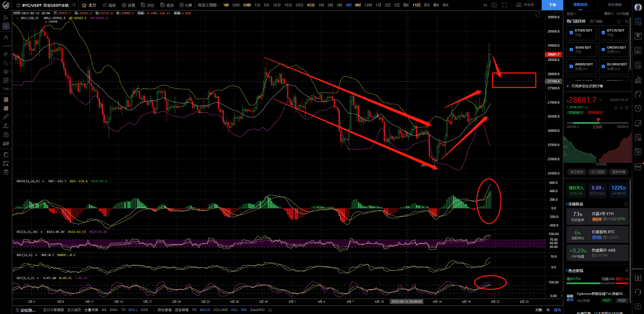Click the search icon next to BTC/USDT
This screenshot has width=644, height=314.
point(74,5)
